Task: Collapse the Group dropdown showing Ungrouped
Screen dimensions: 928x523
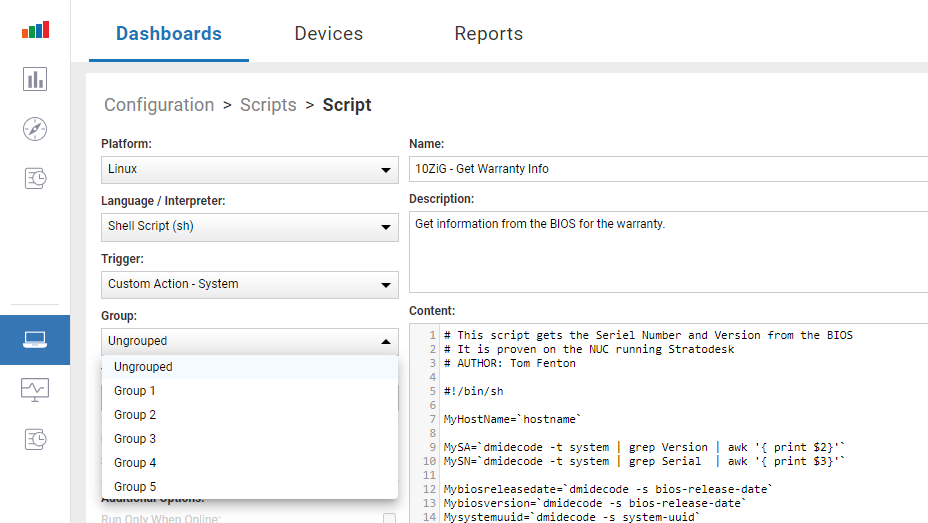Action: (250, 341)
